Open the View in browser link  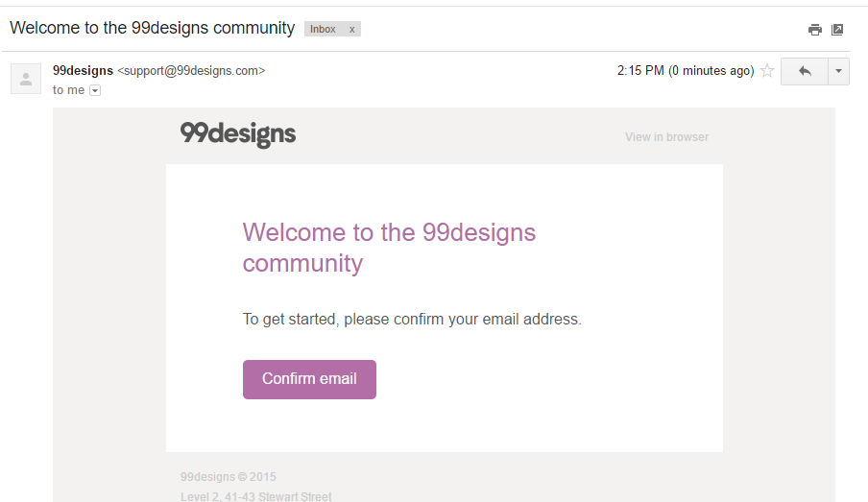666,137
